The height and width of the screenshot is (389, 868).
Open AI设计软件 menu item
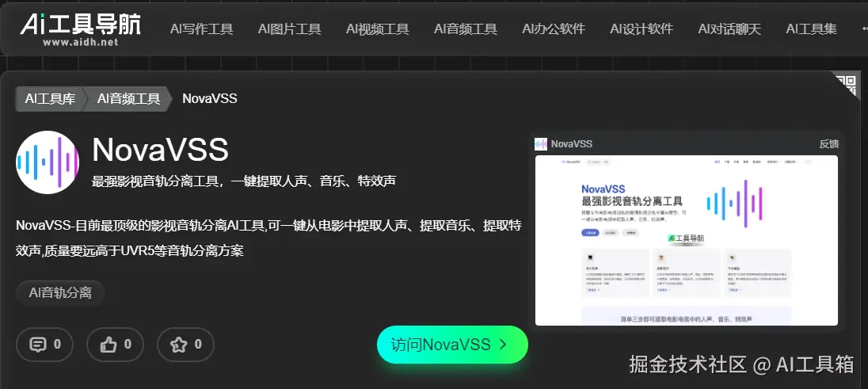click(x=641, y=29)
